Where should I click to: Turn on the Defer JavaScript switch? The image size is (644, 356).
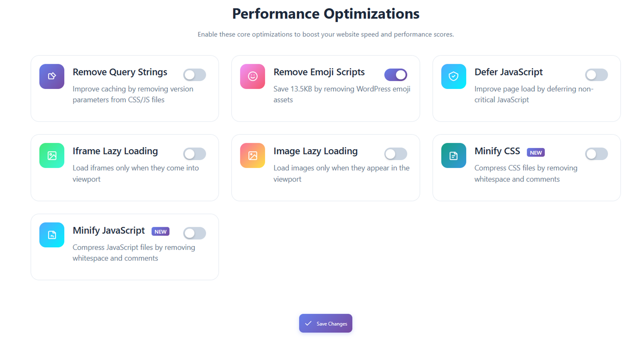596,75
